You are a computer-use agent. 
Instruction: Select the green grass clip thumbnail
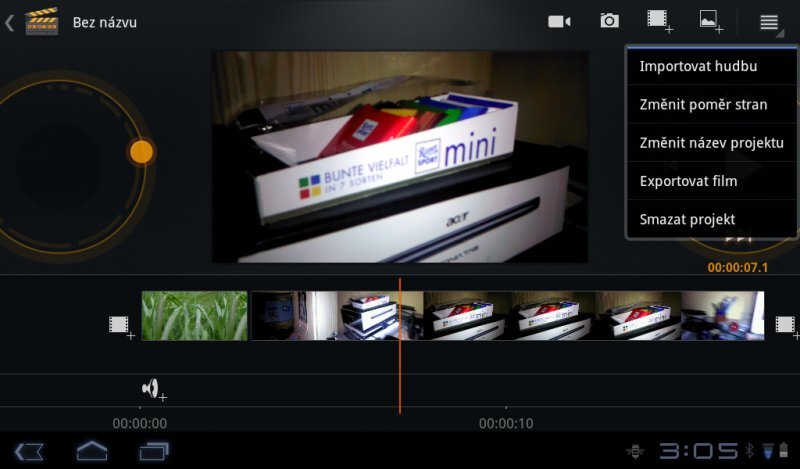coord(194,316)
